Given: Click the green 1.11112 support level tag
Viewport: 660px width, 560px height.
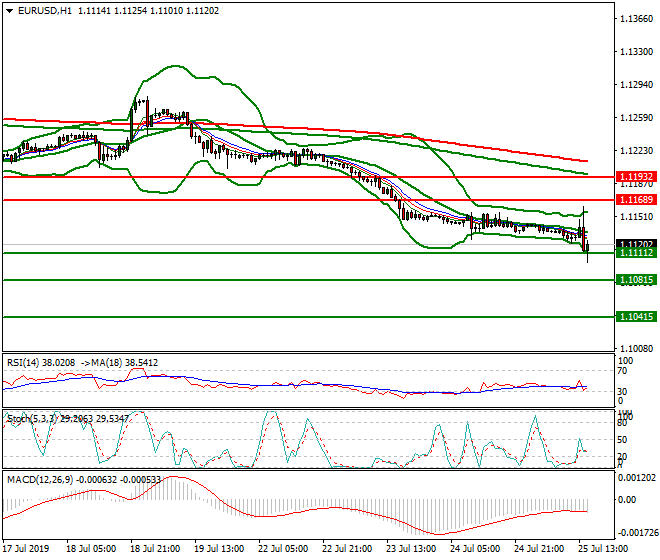Looking at the screenshot, I should (635, 254).
